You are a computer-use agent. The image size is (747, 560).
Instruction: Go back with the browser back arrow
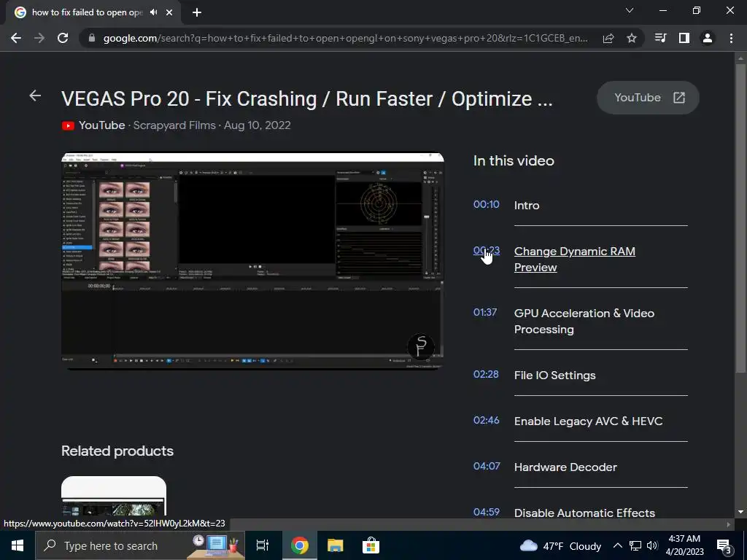16,38
